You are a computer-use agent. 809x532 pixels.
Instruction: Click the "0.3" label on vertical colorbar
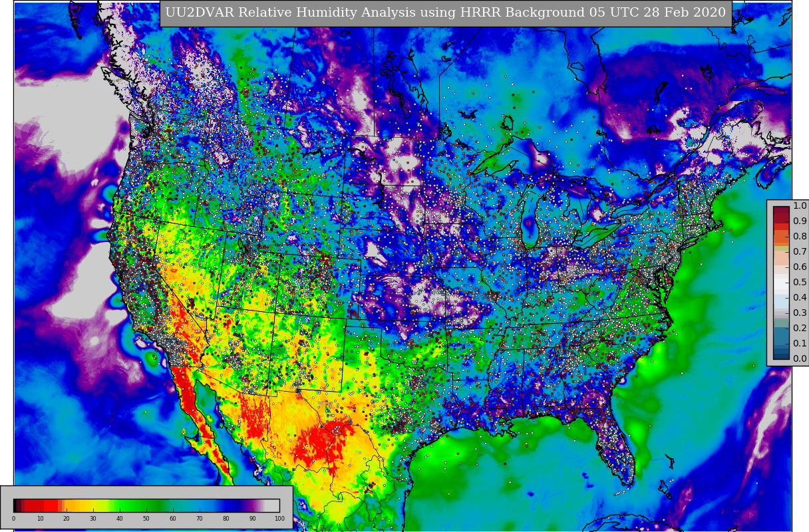(x=800, y=313)
